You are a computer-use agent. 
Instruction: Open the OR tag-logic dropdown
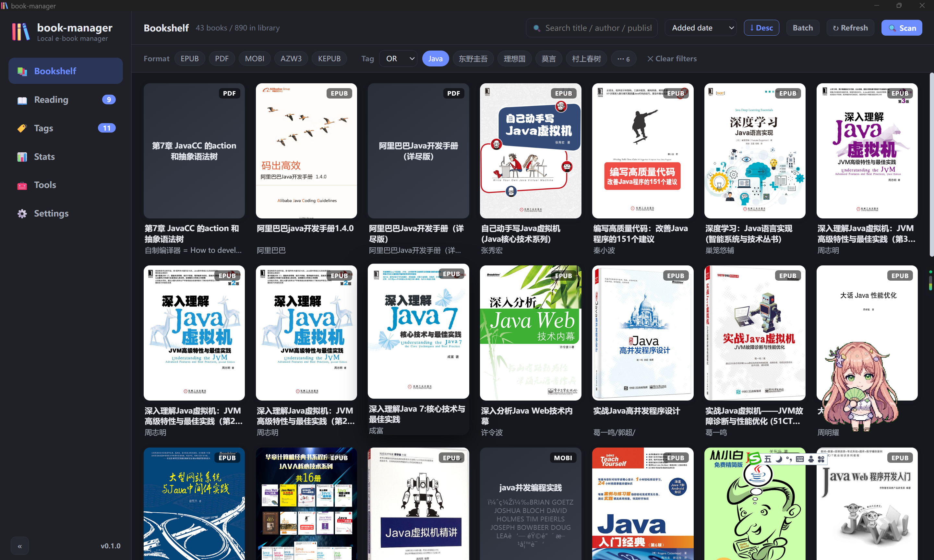coord(398,58)
